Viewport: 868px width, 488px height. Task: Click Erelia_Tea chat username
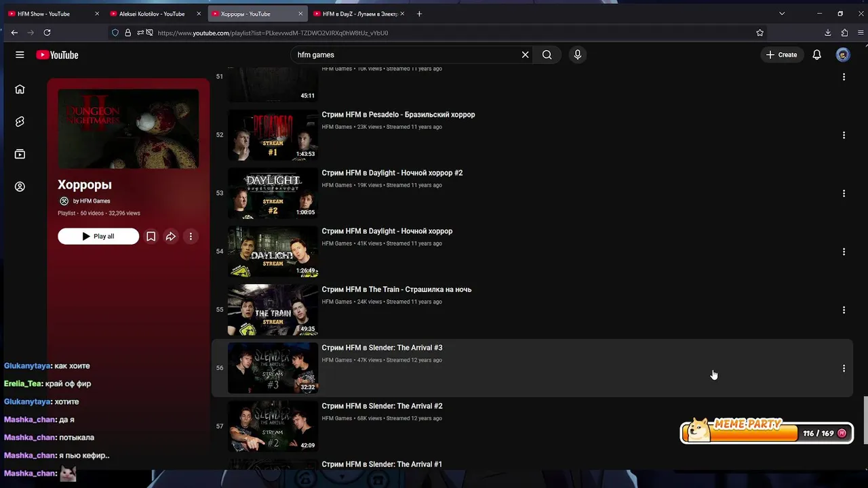(x=23, y=384)
